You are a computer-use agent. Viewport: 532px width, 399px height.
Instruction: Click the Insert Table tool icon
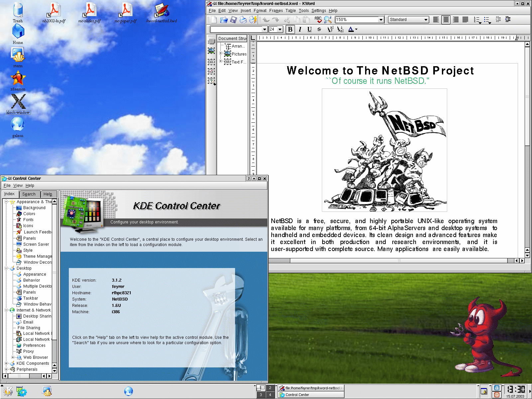[x=211, y=42]
